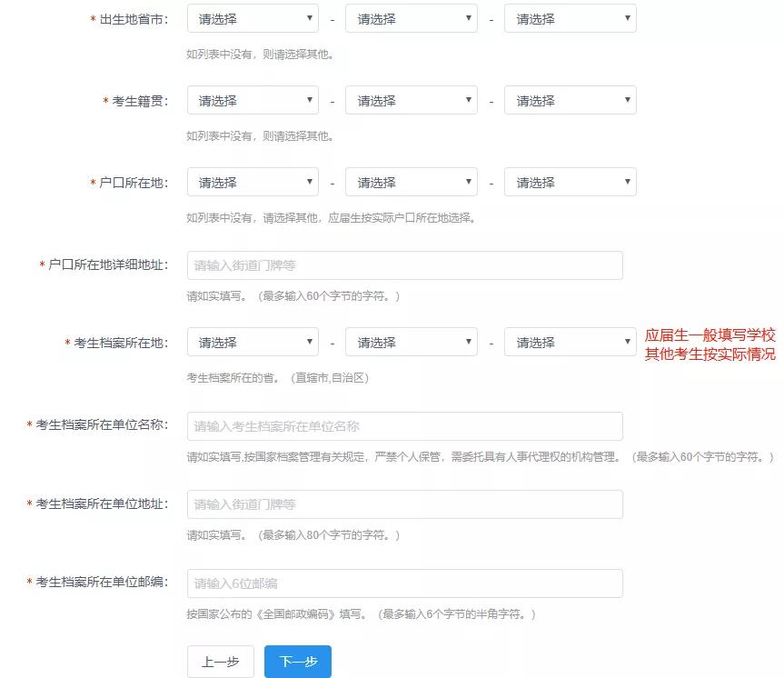Screen dimensions: 784x678
Task: Click the 下一步 button
Action: (x=297, y=662)
